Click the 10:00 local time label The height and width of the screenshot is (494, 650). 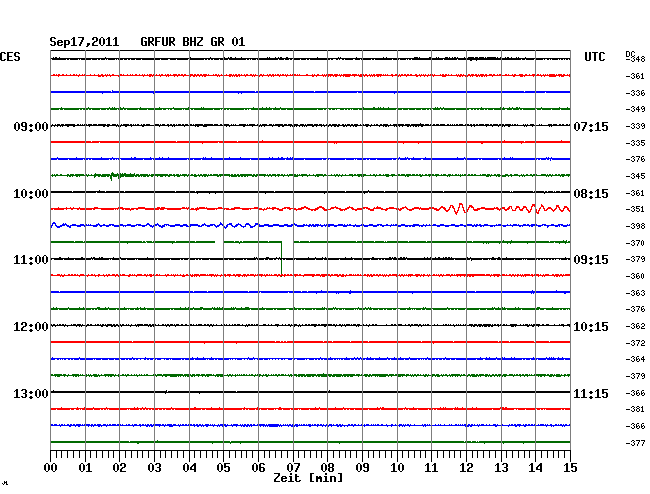(x=31, y=194)
